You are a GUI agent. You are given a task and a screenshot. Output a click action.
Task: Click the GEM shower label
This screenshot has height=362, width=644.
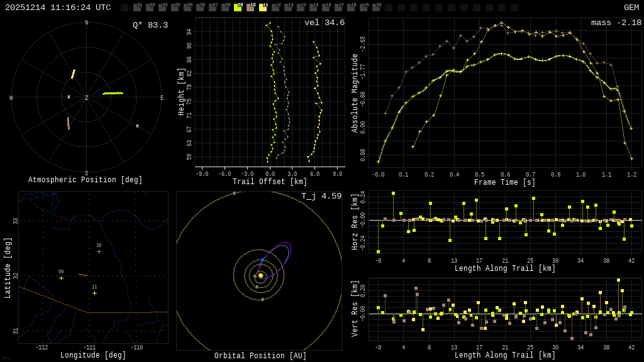point(631,8)
